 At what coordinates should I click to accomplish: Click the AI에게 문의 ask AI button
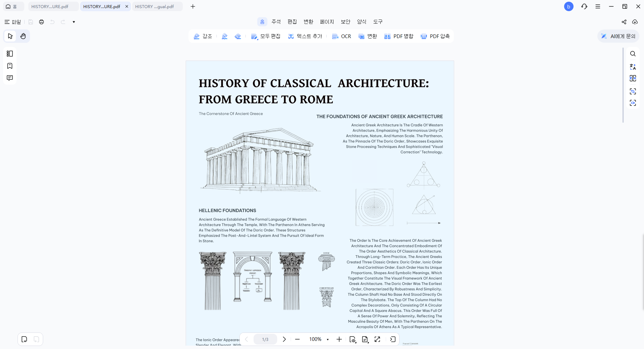pyautogui.click(x=618, y=36)
